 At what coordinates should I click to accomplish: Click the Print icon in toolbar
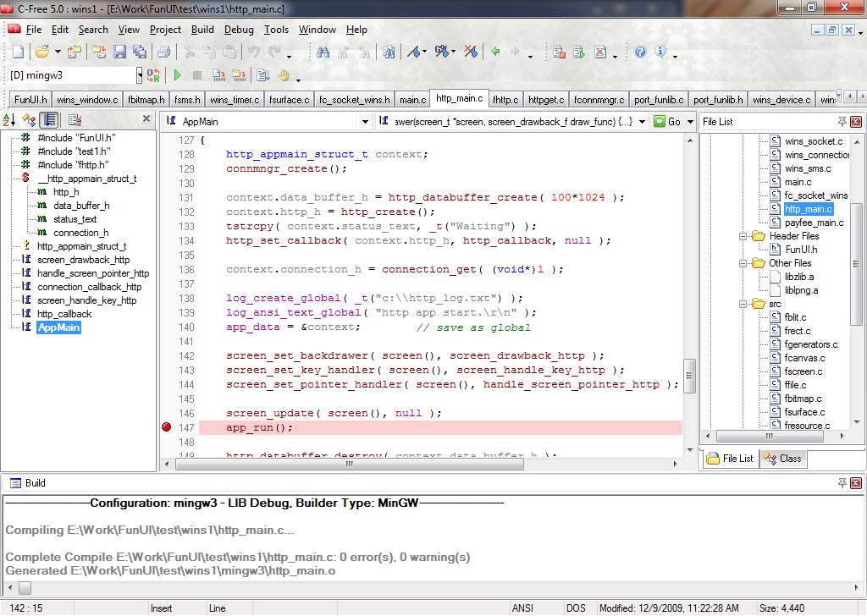point(164,52)
